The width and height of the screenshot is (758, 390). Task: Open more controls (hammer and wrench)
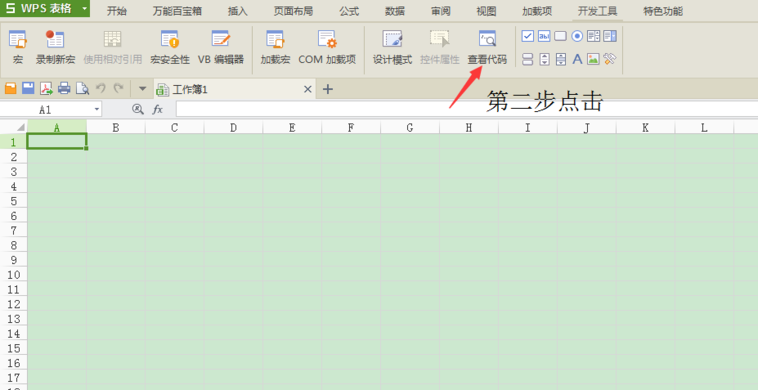coord(610,59)
